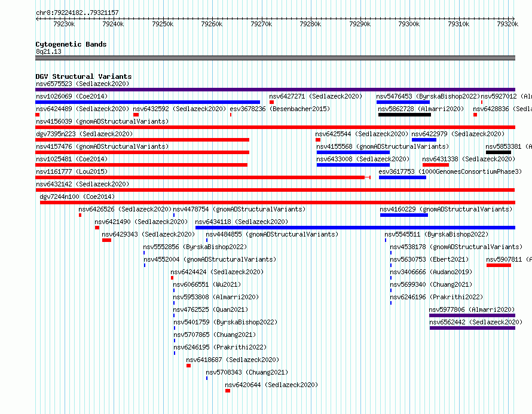Select the blue nsv6422979 variant bar
532x414 pixels.
point(424,140)
